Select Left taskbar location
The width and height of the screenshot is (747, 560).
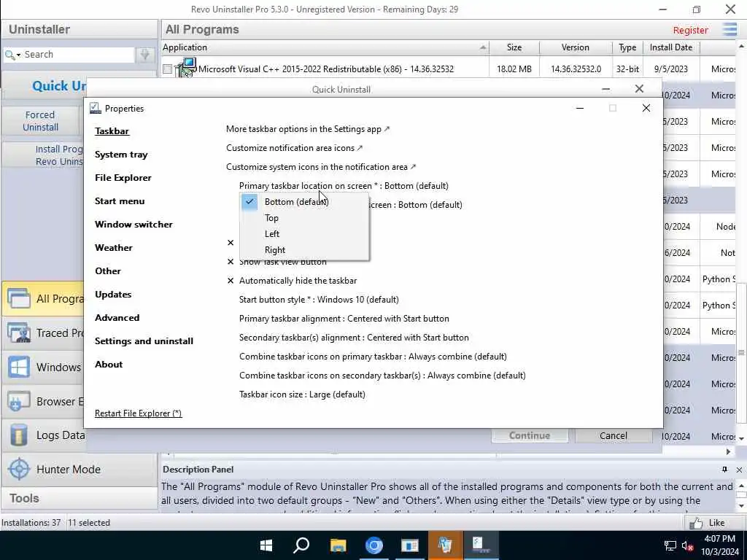[272, 234]
